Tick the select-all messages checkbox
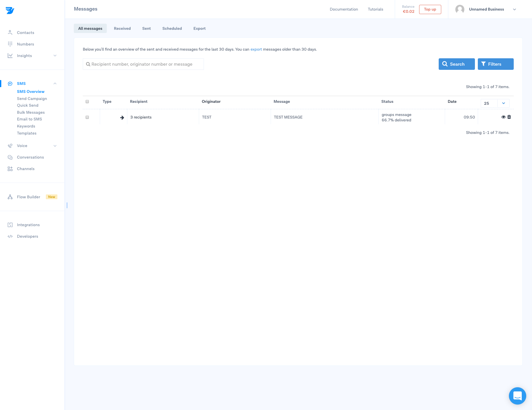 tap(87, 102)
